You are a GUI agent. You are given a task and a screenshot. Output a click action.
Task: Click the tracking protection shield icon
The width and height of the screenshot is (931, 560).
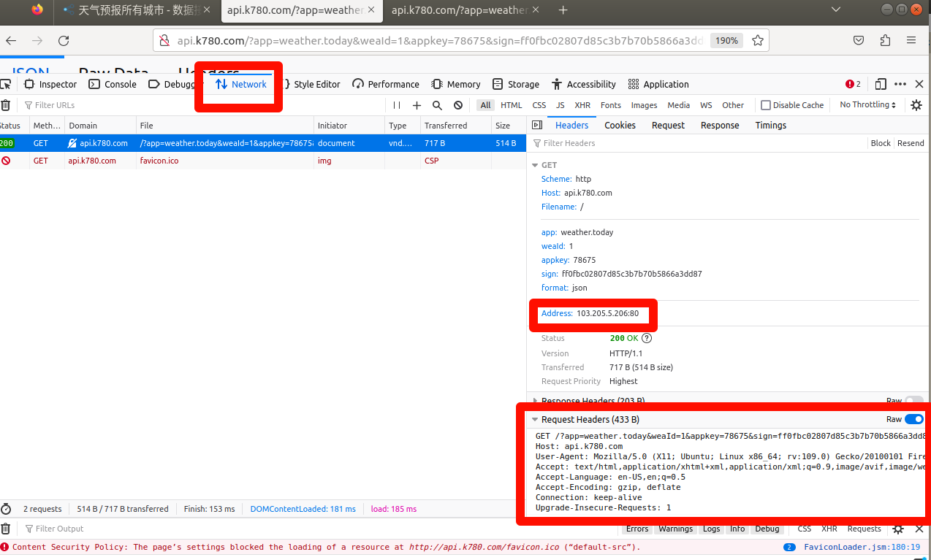coord(164,41)
